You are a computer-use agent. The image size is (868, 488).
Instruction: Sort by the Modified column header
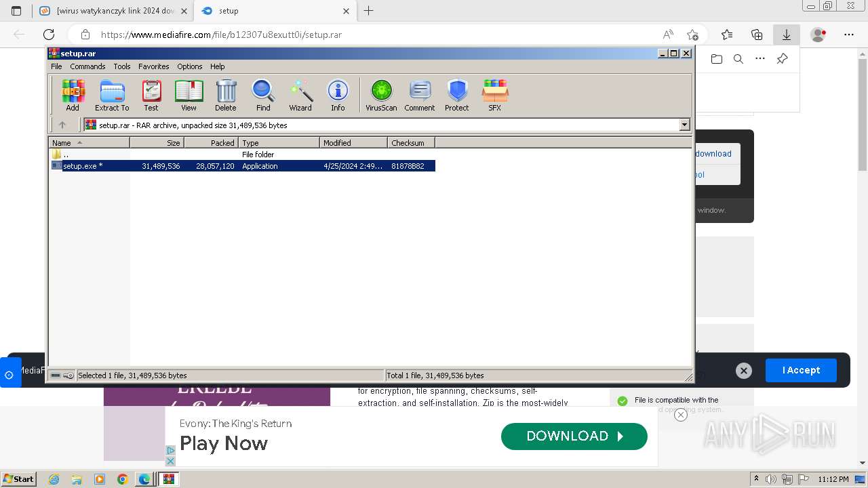click(x=353, y=142)
